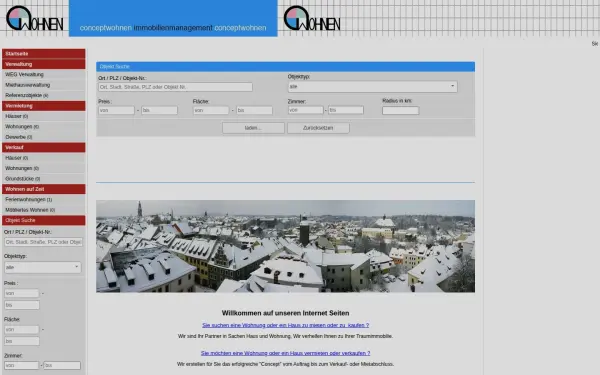The image size is (600, 375).
Task: Open Gewerbe under Vermietung
Action: 44,137
